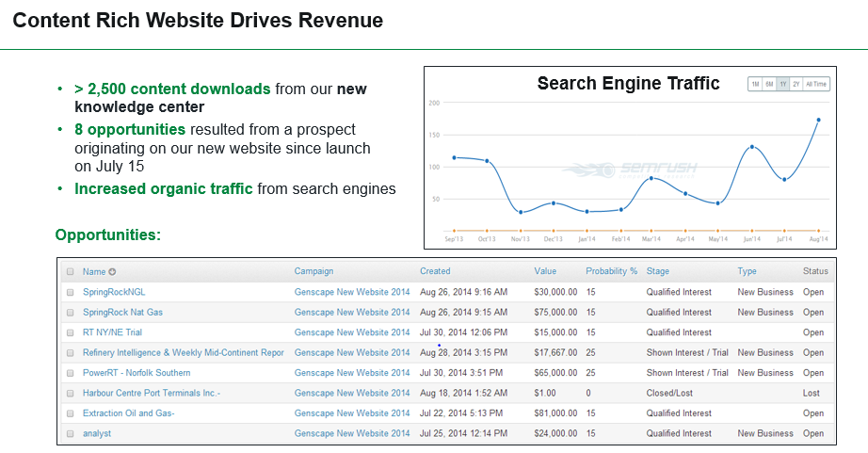This screenshot has height=453, width=868.
Task: Sort table by Probability % column
Action: click(611, 271)
